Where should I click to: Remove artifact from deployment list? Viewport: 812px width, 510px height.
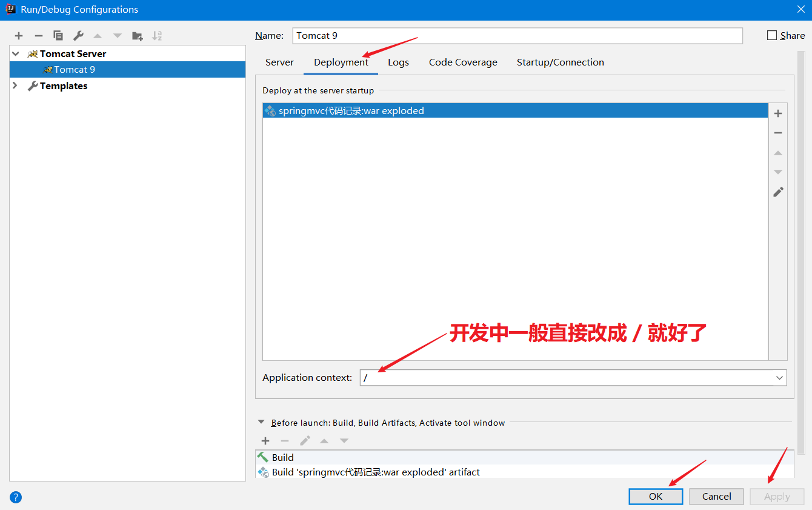pos(778,133)
